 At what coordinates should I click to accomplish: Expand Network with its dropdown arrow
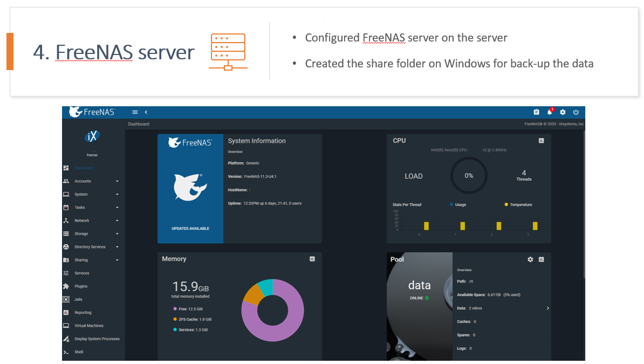click(117, 221)
